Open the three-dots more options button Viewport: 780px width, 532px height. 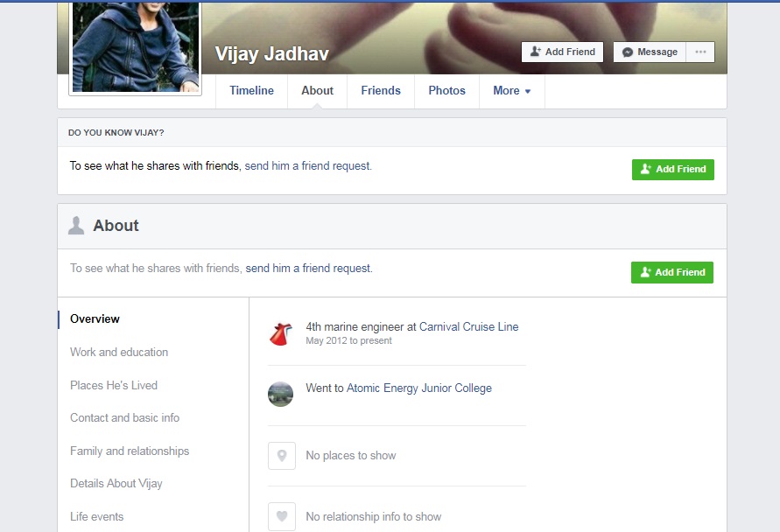pyautogui.click(x=700, y=52)
